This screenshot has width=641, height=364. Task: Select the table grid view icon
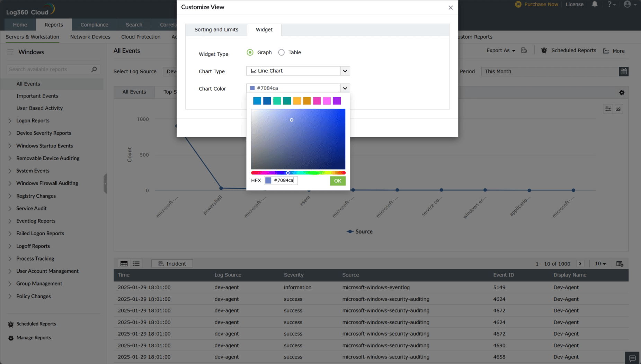[124, 263]
